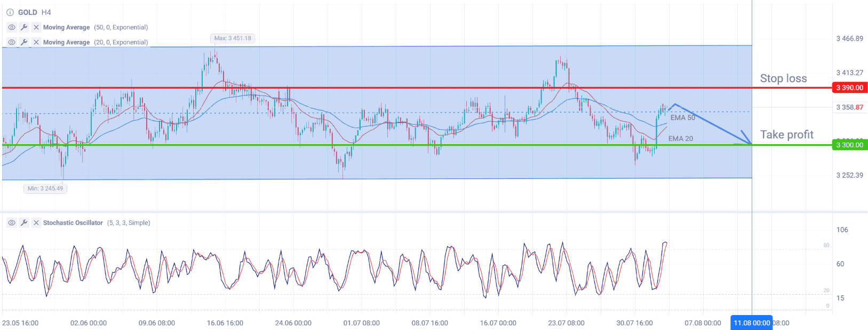The image size is (868, 330).
Task: Click the Stochastic Oscillator indicator title
Action: [x=73, y=223]
